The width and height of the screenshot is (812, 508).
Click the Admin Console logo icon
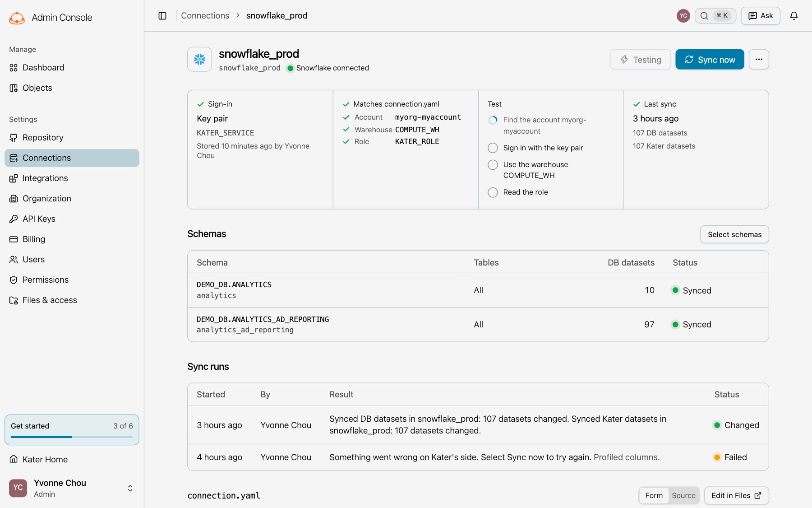coord(17,18)
